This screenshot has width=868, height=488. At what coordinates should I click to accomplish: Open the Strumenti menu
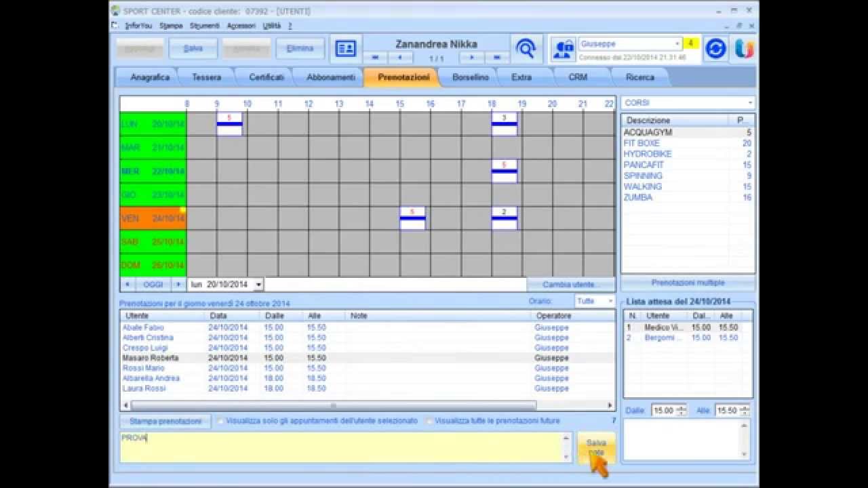pyautogui.click(x=204, y=26)
